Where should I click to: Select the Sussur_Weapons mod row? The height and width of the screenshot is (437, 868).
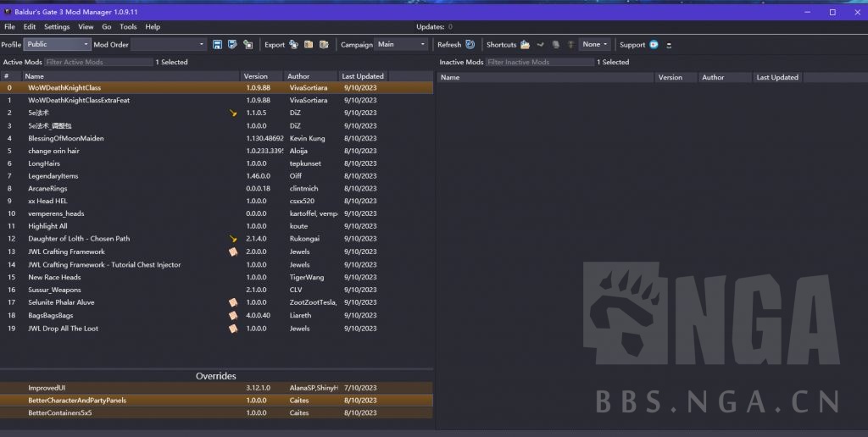tap(216, 290)
